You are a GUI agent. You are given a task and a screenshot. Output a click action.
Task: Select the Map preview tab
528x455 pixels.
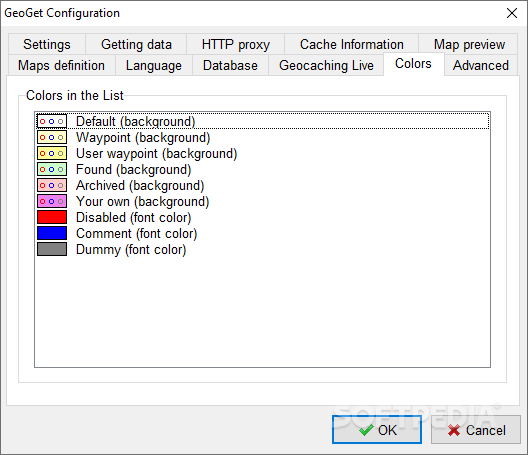click(469, 44)
